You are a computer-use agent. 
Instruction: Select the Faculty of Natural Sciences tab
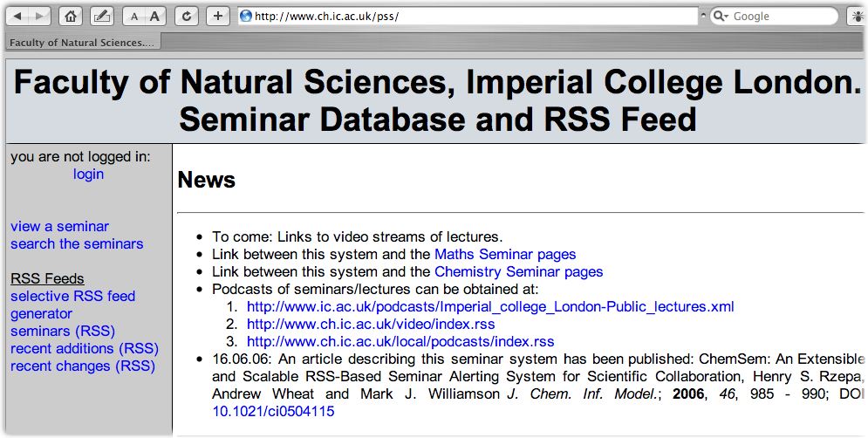click(81, 43)
